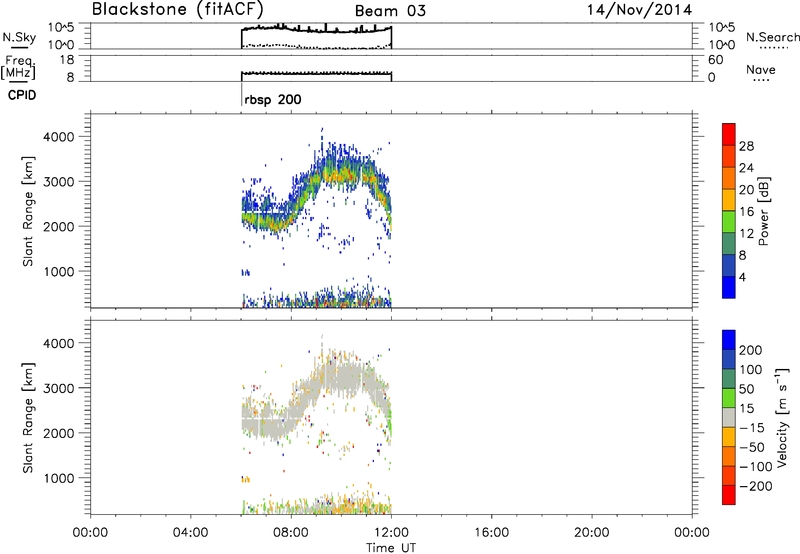Click '1000' tick on Velocity panel
Image resolution: width=800 pixels, height=554 pixels.
(59, 478)
